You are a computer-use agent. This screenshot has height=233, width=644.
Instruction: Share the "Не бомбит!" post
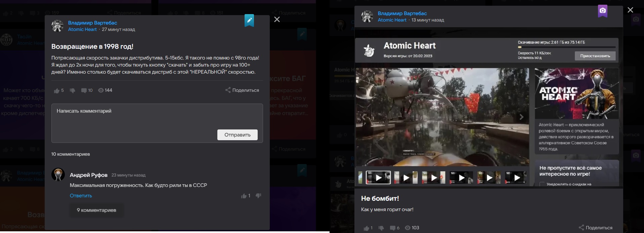pyautogui.click(x=596, y=228)
